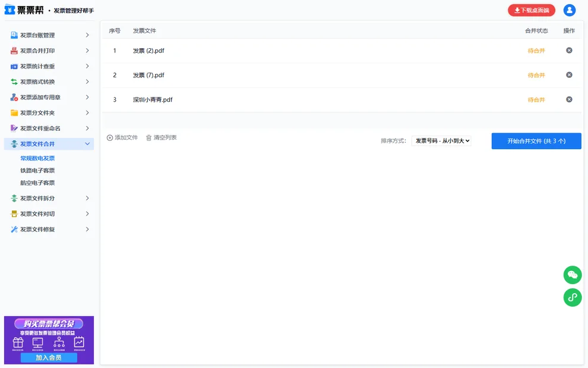Click the 发票添加专用章 stamp icon

click(14, 97)
